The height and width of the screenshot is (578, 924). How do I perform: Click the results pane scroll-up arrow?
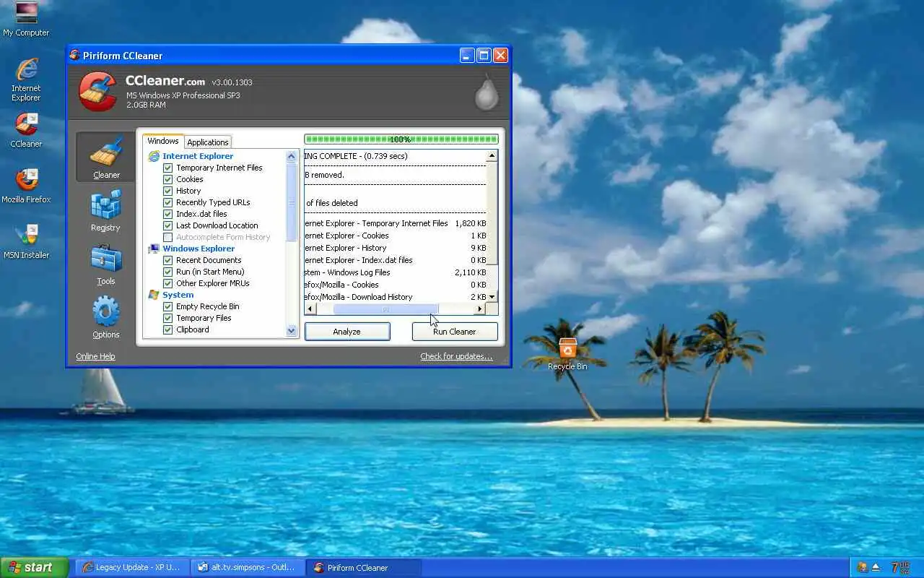tap(492, 156)
